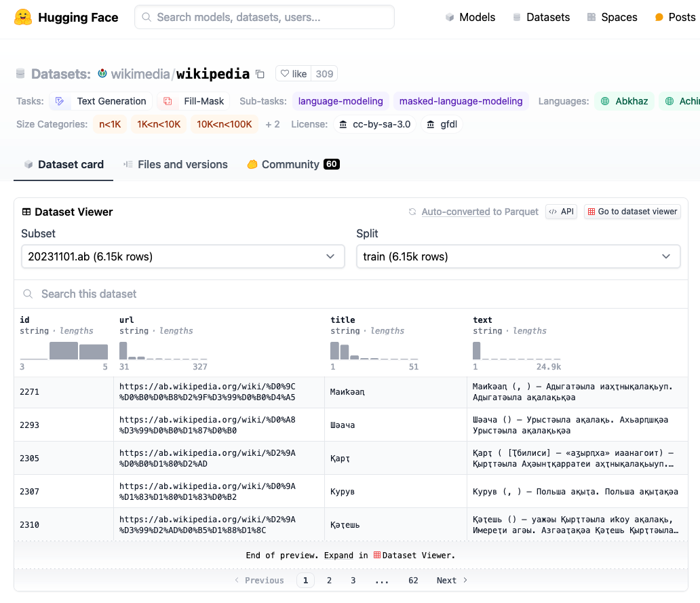Copy the dataset name wikimedia/wikipedia

click(x=260, y=74)
